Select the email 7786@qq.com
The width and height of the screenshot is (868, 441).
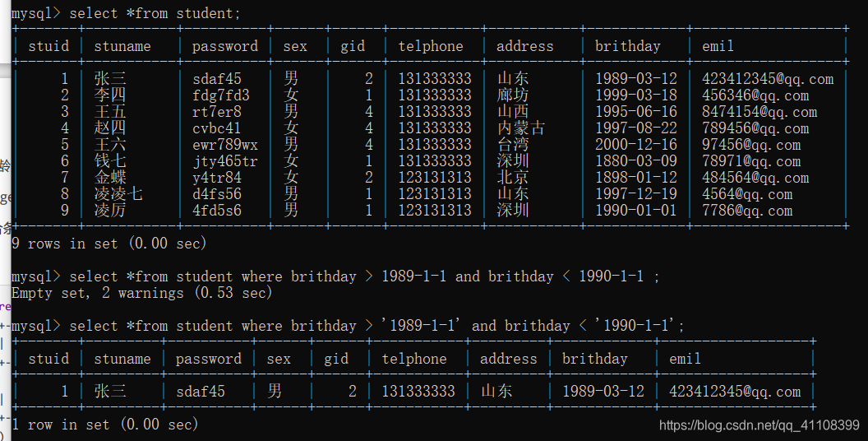point(747,211)
